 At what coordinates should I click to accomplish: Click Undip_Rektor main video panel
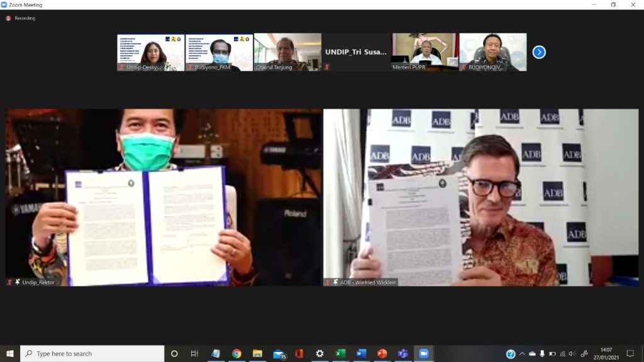click(x=164, y=197)
